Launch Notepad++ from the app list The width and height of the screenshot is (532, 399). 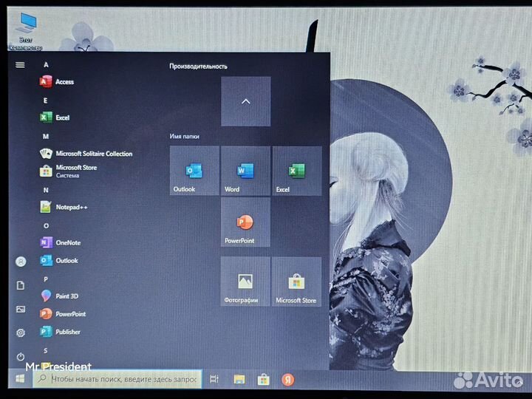tap(64, 207)
